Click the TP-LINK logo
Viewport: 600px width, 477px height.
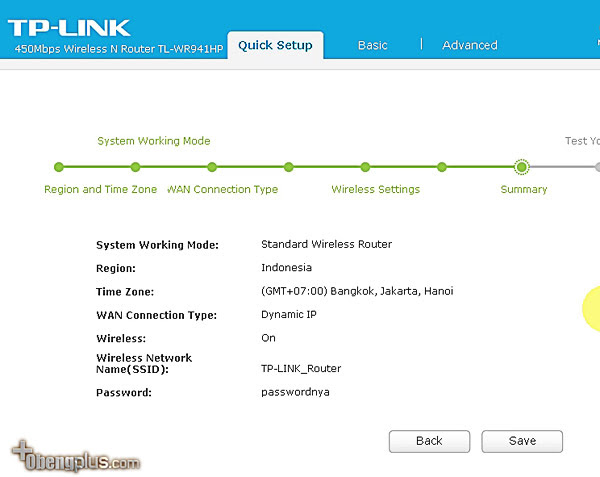[69, 28]
